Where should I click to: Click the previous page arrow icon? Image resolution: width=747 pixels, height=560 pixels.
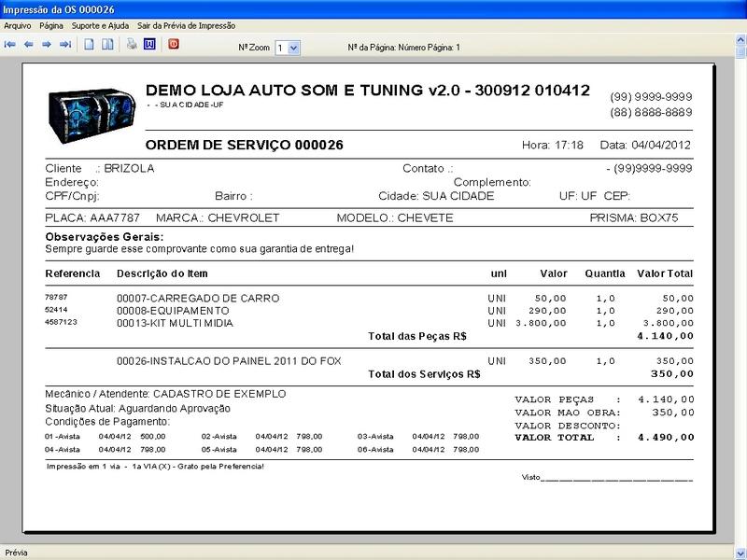click(28, 44)
